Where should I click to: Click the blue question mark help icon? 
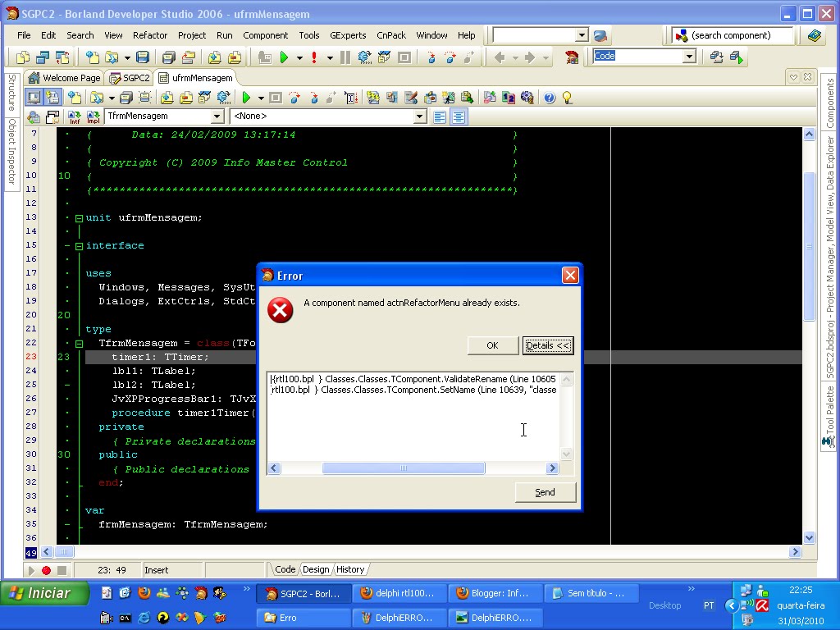(x=549, y=98)
